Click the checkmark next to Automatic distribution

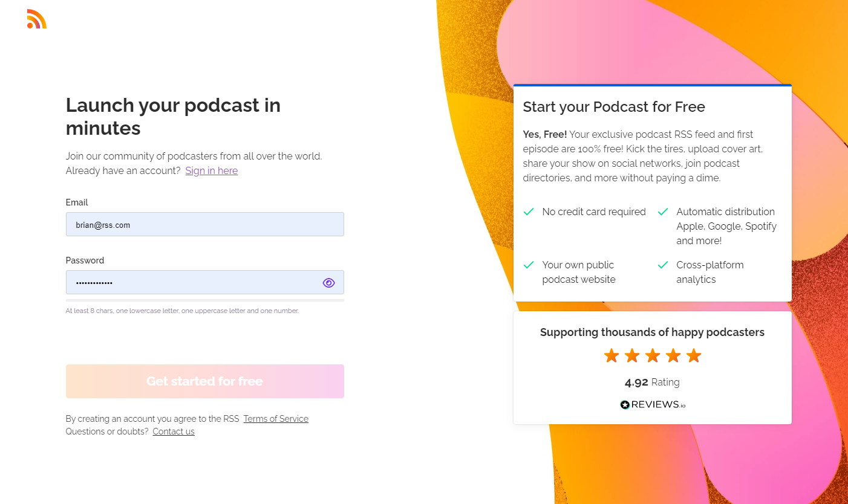(x=662, y=212)
